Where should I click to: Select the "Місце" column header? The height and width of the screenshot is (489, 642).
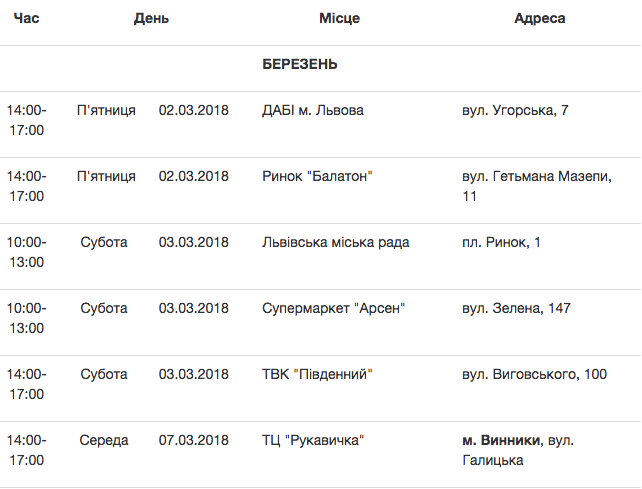[340, 18]
